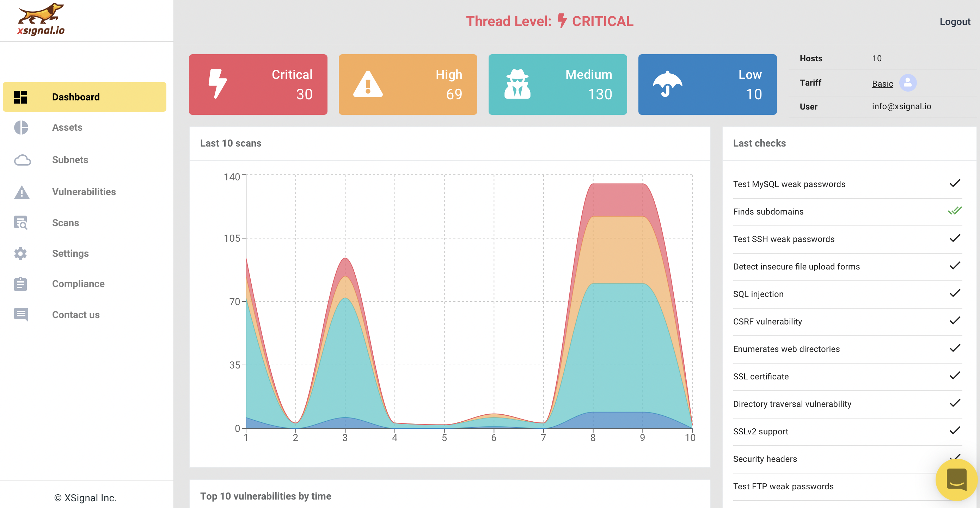Click the Settings gear icon
Screen dimensions: 980x508
pyautogui.click(x=20, y=254)
